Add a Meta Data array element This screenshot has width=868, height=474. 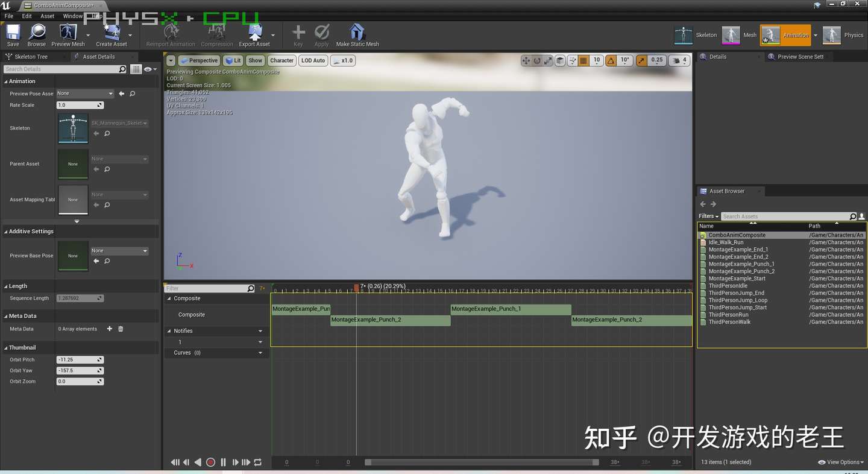point(109,329)
